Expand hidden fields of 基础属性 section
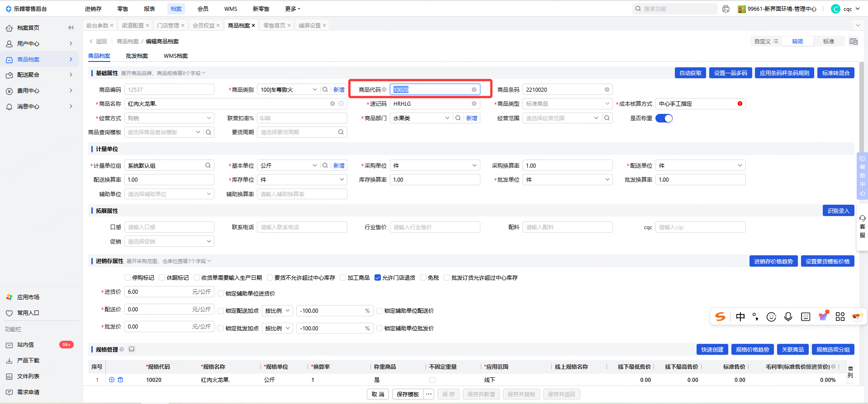868x404 pixels. pyautogui.click(x=163, y=73)
